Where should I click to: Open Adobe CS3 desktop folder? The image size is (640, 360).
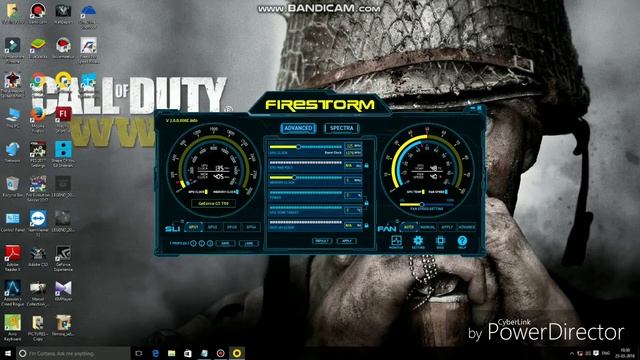point(38,257)
